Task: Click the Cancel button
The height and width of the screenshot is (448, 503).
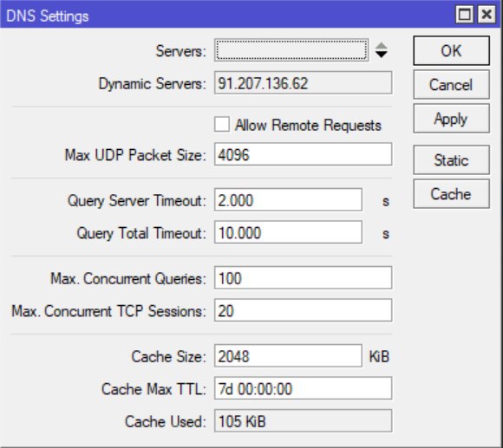Action: (451, 85)
